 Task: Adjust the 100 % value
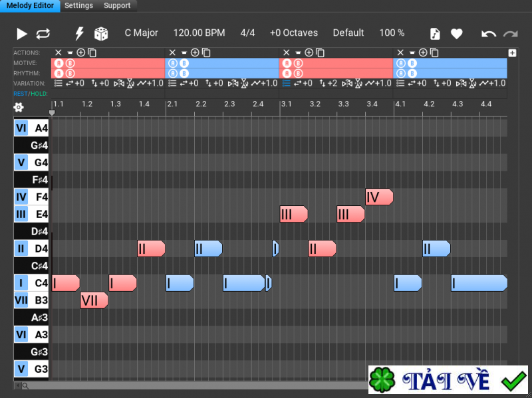click(x=392, y=33)
